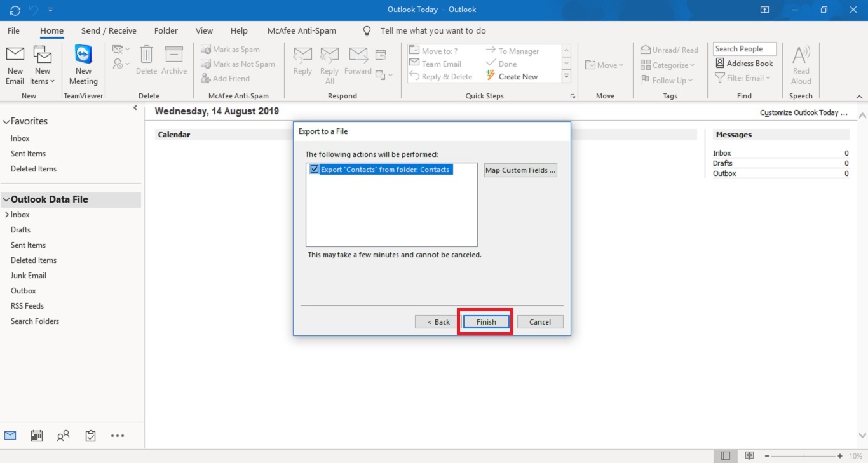Click the Search People input box
This screenshot has width=868, height=463.
point(745,49)
